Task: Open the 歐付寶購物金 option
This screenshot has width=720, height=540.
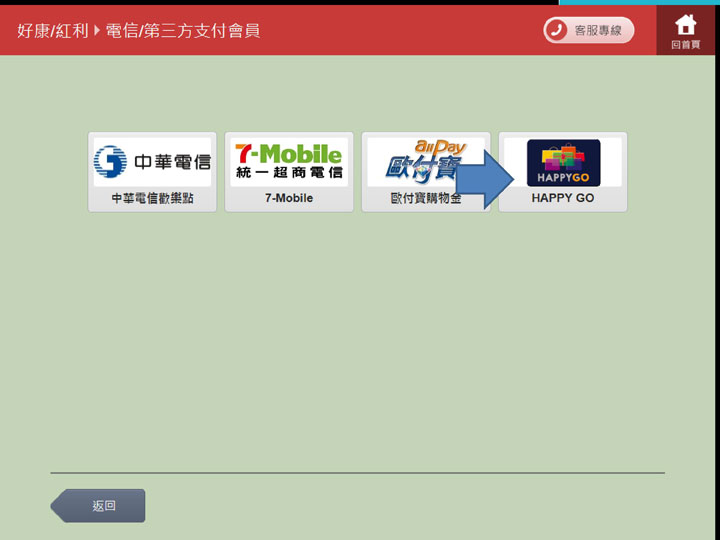Action: (426, 172)
